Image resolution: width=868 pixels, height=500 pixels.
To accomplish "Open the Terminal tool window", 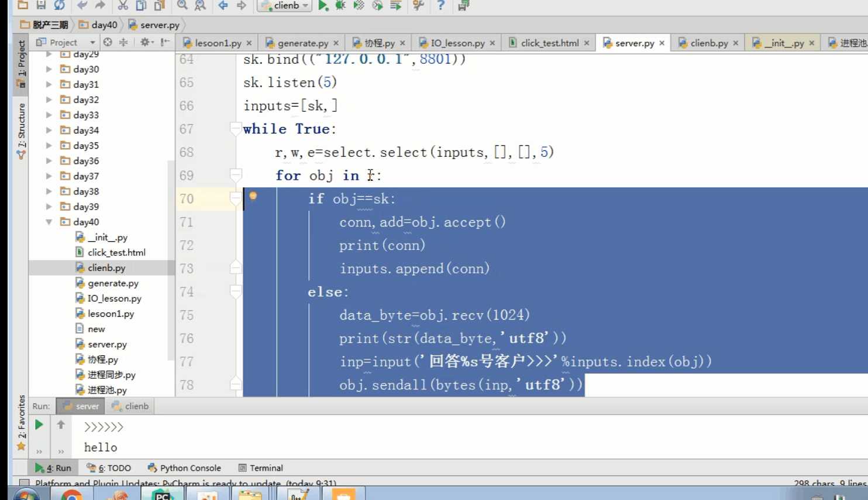I will coord(261,468).
